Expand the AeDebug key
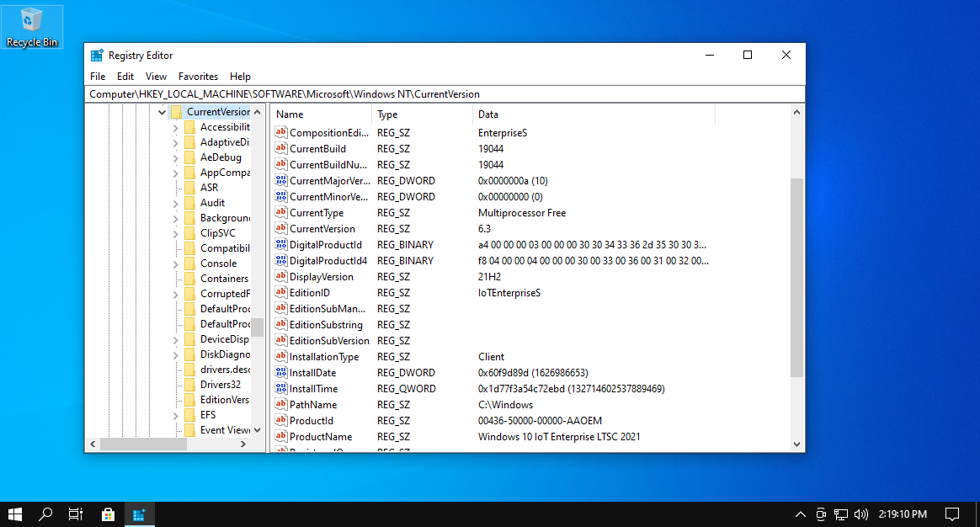The image size is (980, 527). (176, 157)
